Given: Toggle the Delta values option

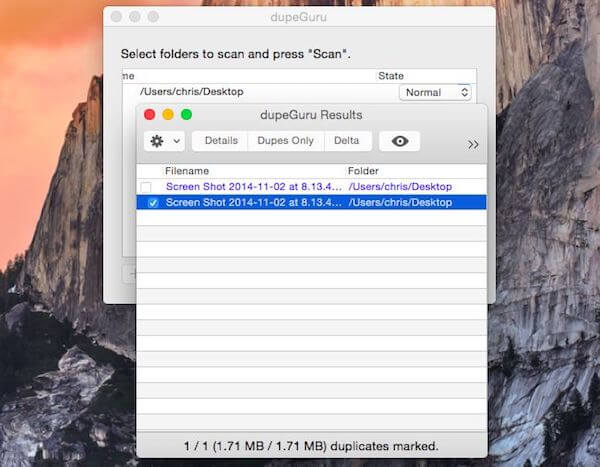Looking at the screenshot, I should click(x=347, y=141).
